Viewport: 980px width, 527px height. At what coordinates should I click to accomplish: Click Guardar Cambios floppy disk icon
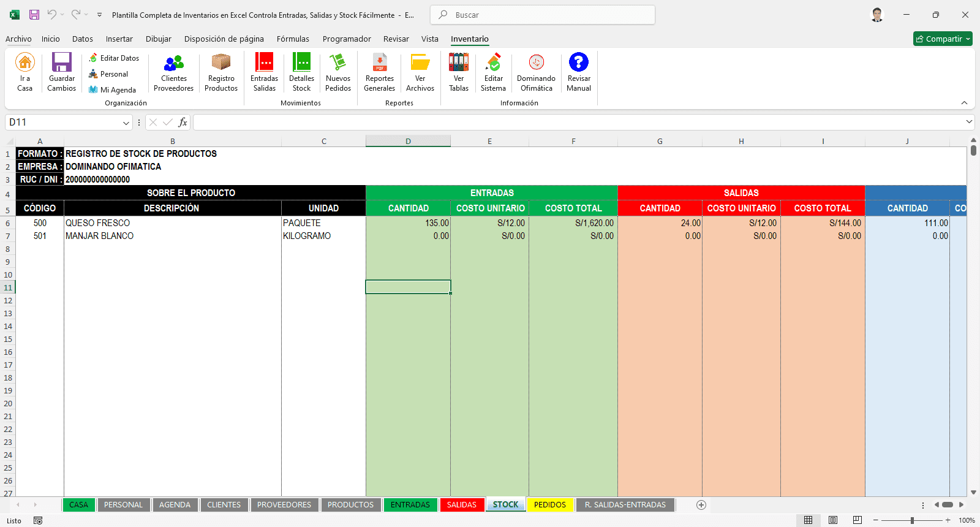coord(62,63)
